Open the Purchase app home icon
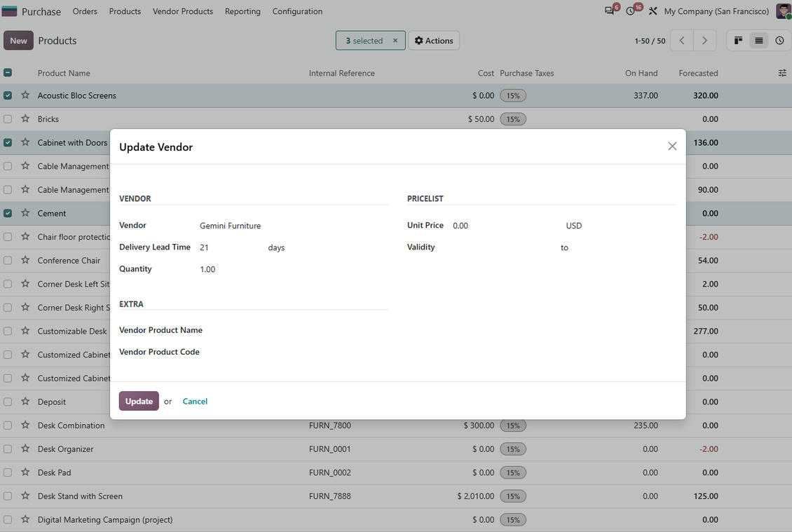 coord(9,11)
